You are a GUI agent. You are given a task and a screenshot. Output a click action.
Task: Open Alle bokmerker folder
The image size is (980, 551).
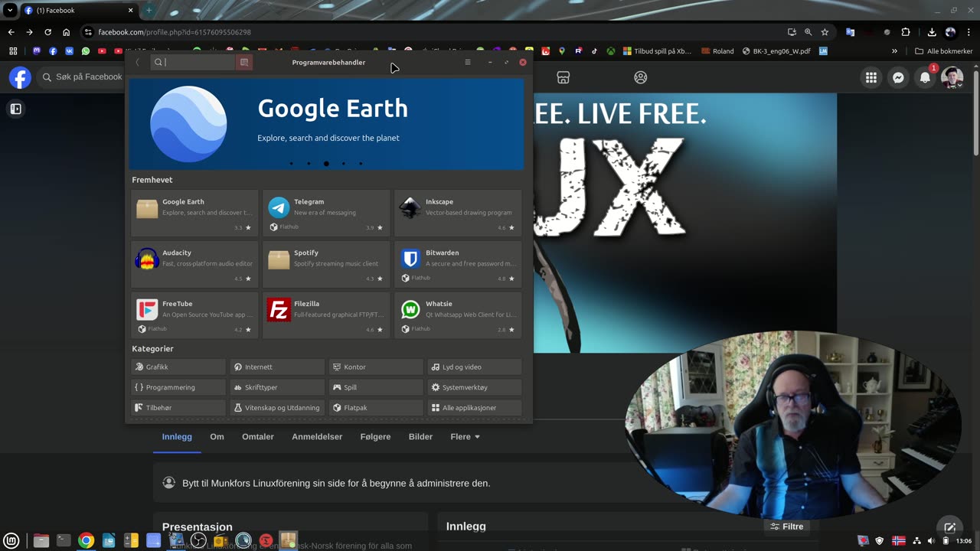[x=943, y=51]
